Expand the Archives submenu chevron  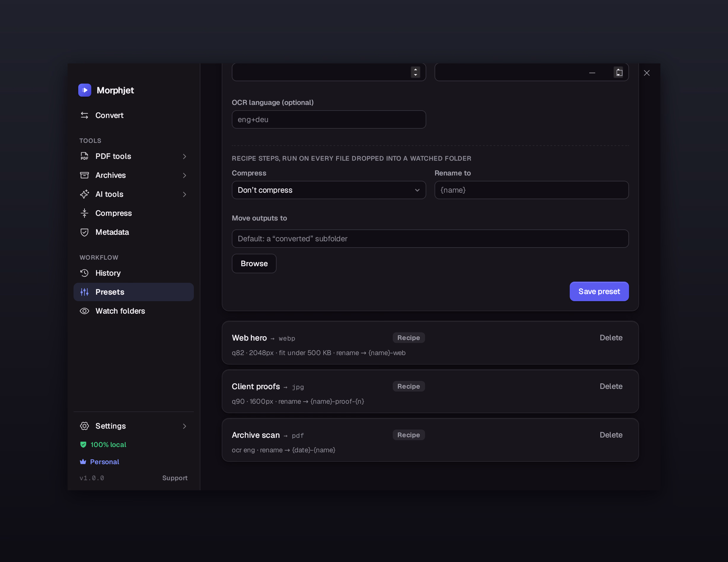pyautogui.click(x=184, y=175)
